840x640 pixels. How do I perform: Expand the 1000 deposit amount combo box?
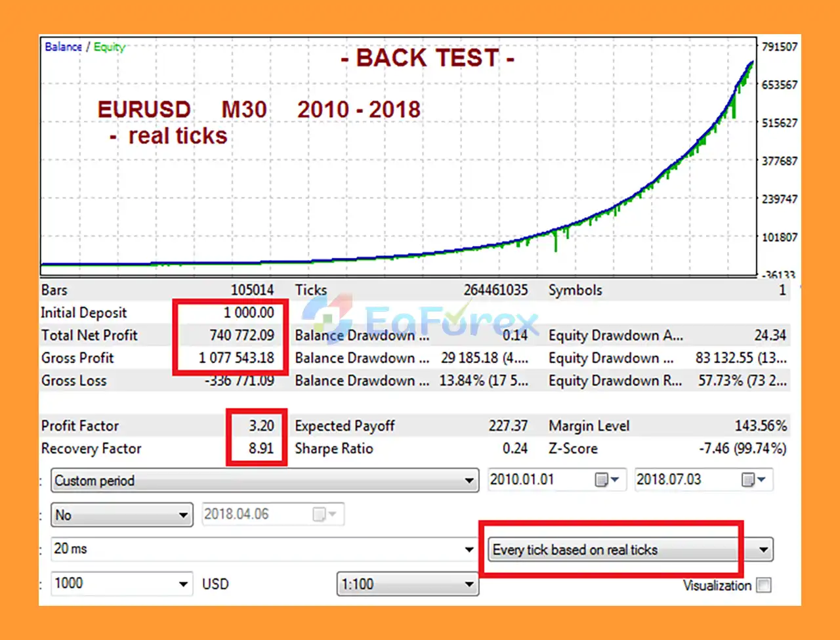tap(183, 584)
